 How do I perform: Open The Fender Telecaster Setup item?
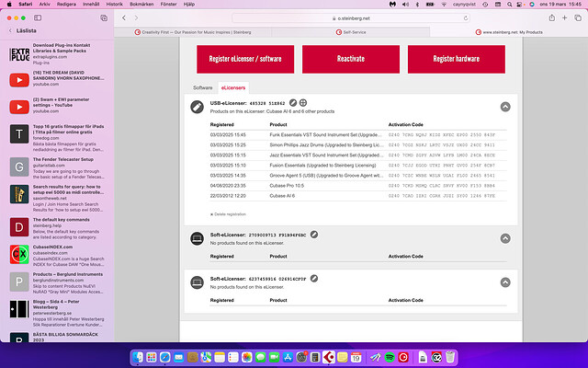pyautogui.click(x=57, y=167)
